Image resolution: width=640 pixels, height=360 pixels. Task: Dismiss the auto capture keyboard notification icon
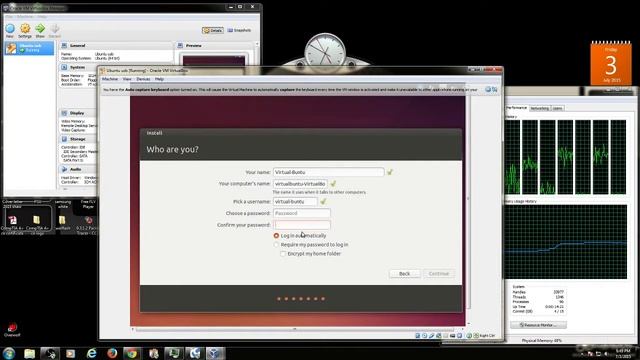click(x=488, y=89)
